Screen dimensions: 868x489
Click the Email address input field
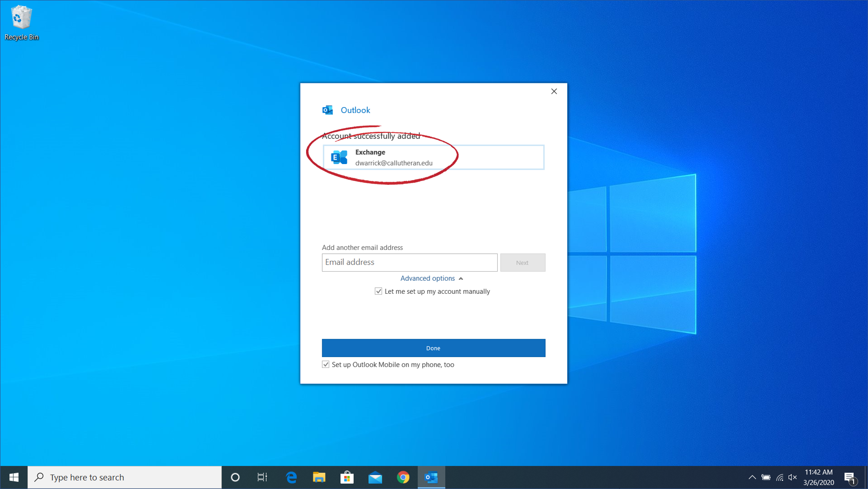(x=409, y=263)
